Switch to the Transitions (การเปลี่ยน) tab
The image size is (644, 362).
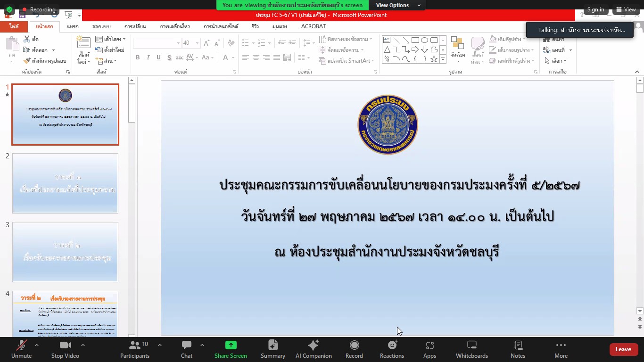[x=135, y=27]
